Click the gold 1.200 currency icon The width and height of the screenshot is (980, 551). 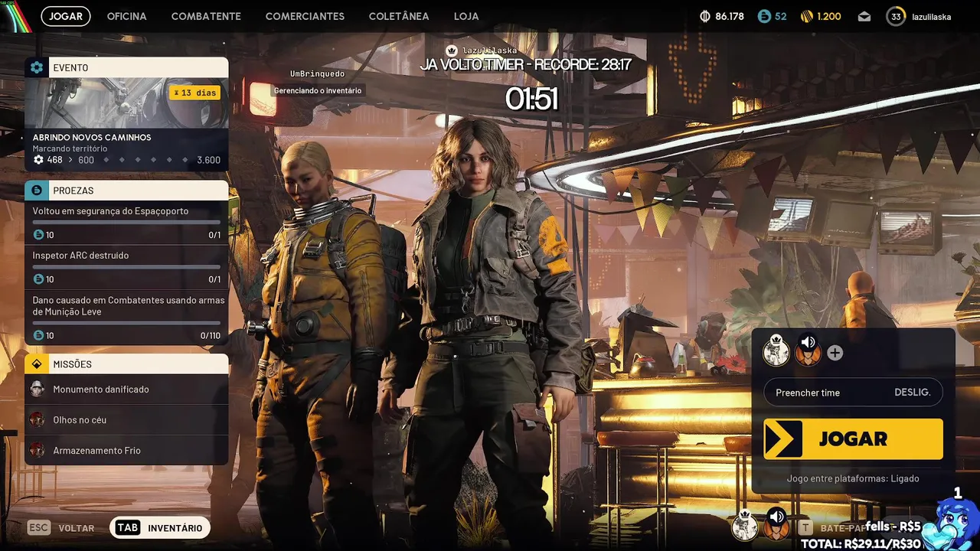point(806,16)
